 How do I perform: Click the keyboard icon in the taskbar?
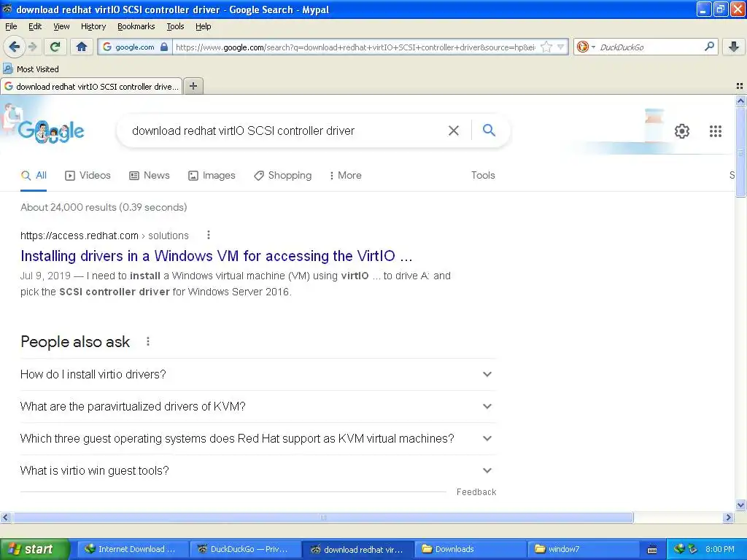[652, 550]
